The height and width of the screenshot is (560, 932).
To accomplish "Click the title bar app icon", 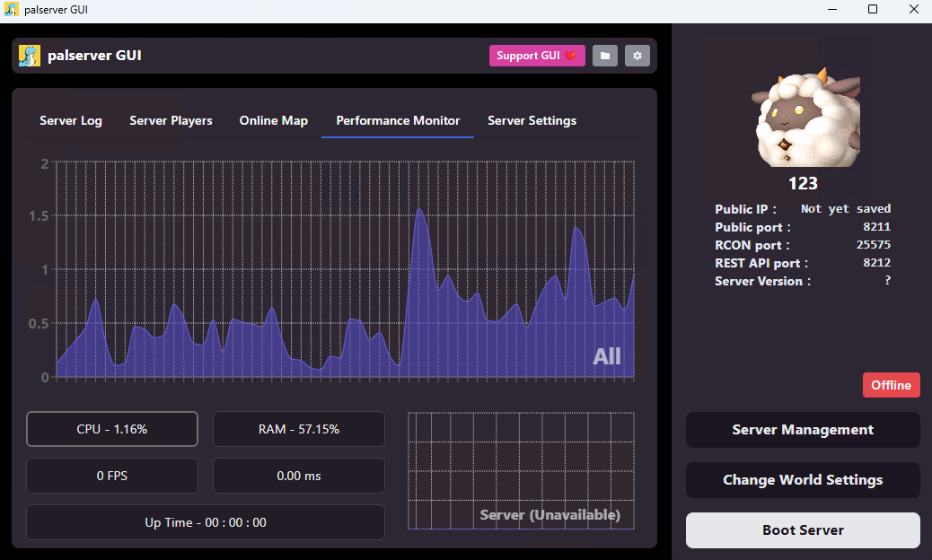I will click(12, 10).
